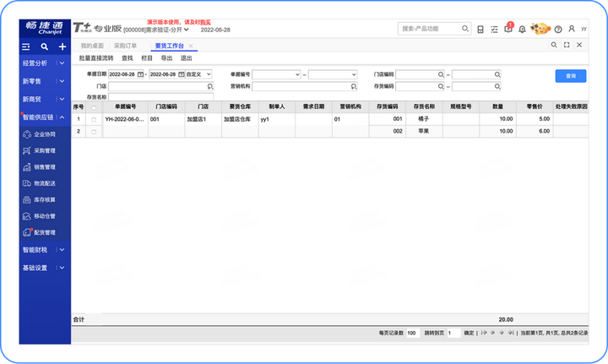Open the 自定义 date range dropdown
The image size is (608, 364).
[x=198, y=74]
